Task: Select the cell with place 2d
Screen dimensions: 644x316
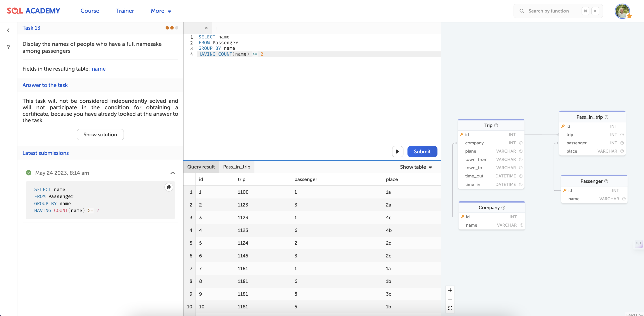Action: [x=388, y=243]
